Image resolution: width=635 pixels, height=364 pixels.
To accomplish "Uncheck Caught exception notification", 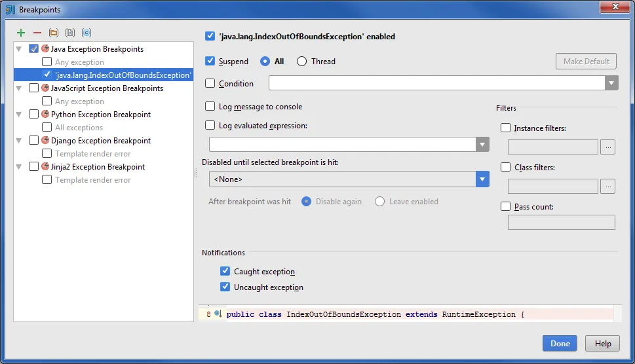I will coord(225,271).
